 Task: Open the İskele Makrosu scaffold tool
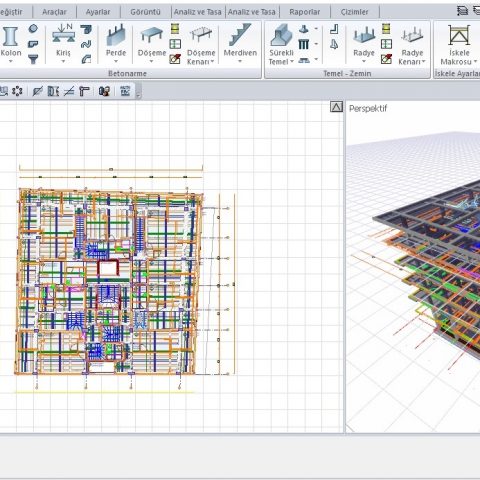(x=459, y=44)
